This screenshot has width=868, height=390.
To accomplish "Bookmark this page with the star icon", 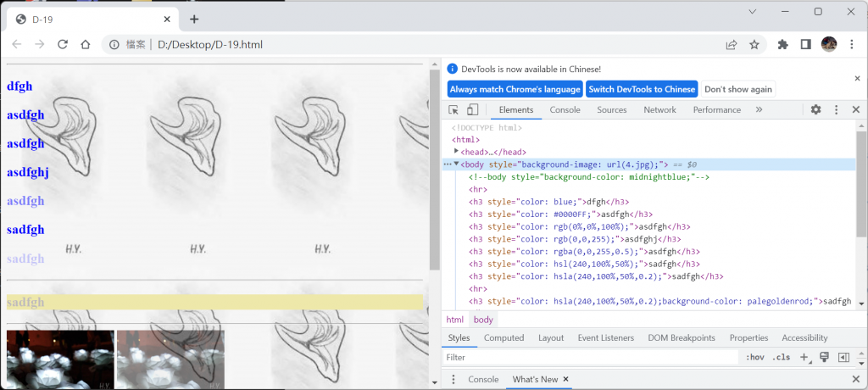I will 754,44.
